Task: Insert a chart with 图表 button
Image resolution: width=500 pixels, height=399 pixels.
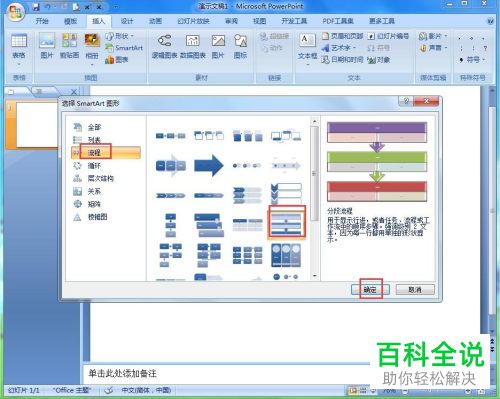Action: pos(117,60)
